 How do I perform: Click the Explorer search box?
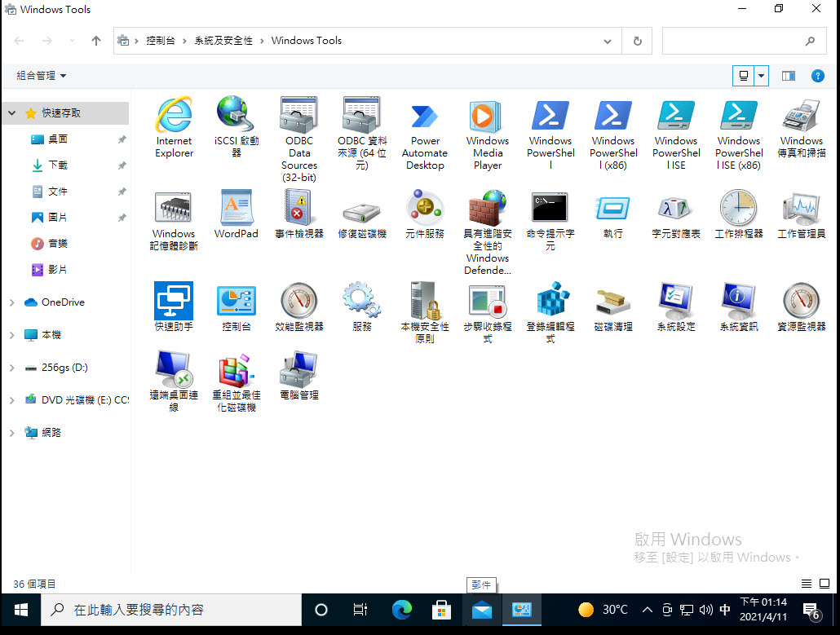click(x=738, y=40)
